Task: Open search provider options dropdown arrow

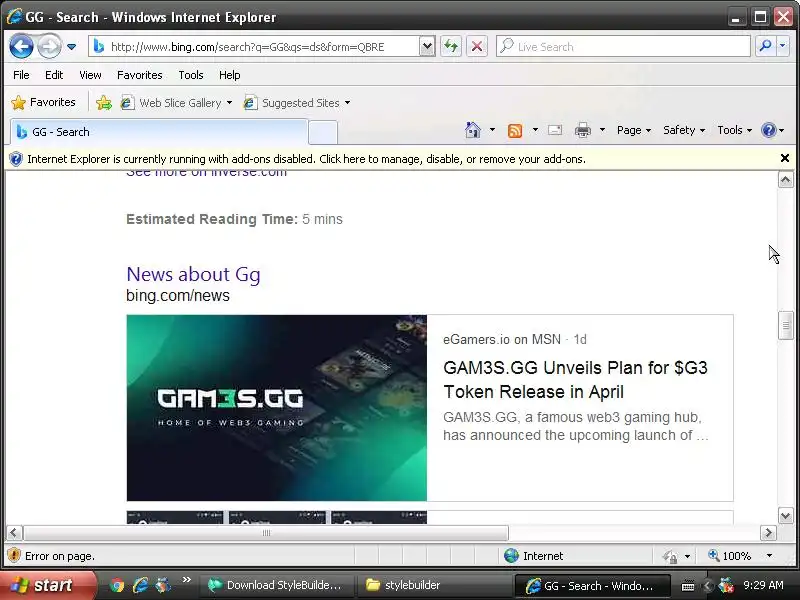Action: pyautogui.click(x=783, y=46)
